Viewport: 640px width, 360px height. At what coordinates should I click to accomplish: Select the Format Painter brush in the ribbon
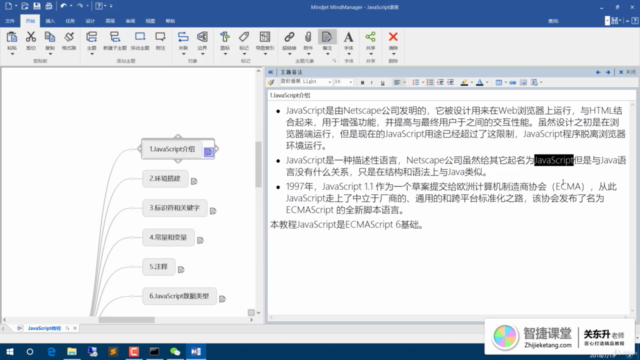coord(69,37)
